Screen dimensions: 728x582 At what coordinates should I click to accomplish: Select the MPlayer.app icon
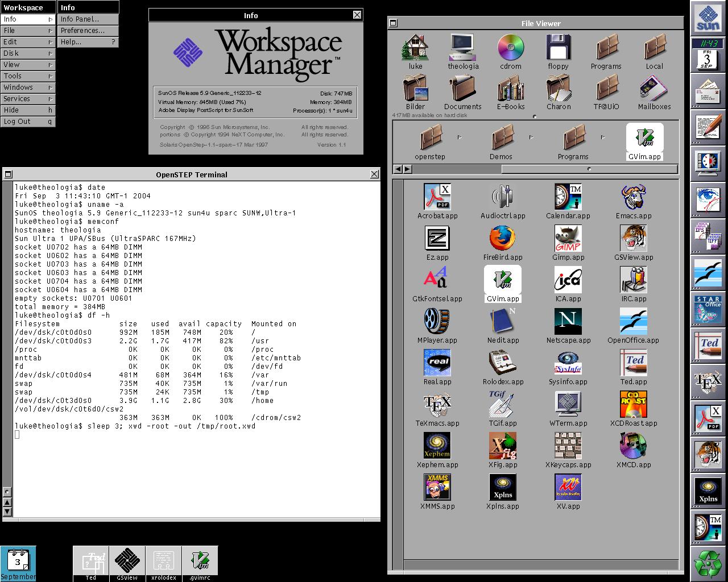pos(437,322)
